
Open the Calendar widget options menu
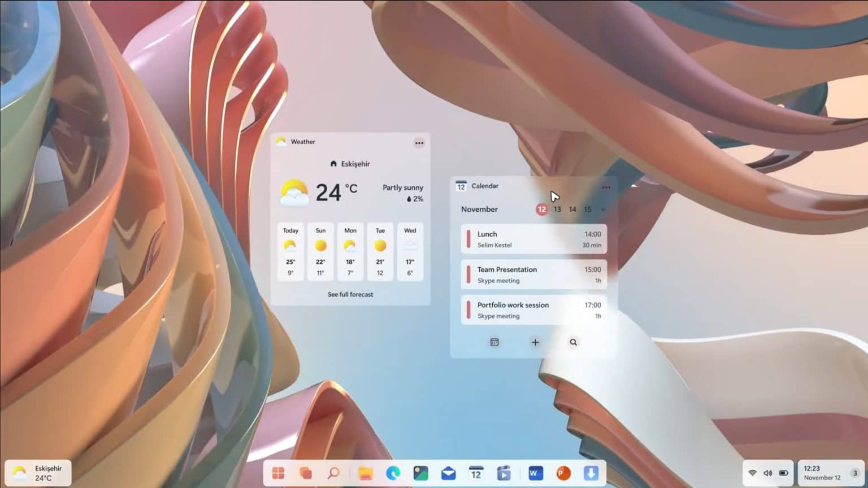(x=606, y=187)
